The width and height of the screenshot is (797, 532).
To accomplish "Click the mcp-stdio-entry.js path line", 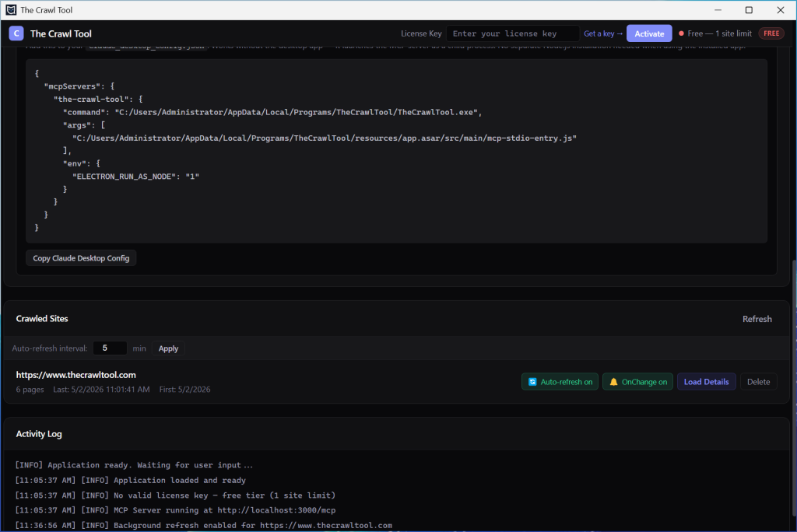I will (x=325, y=138).
